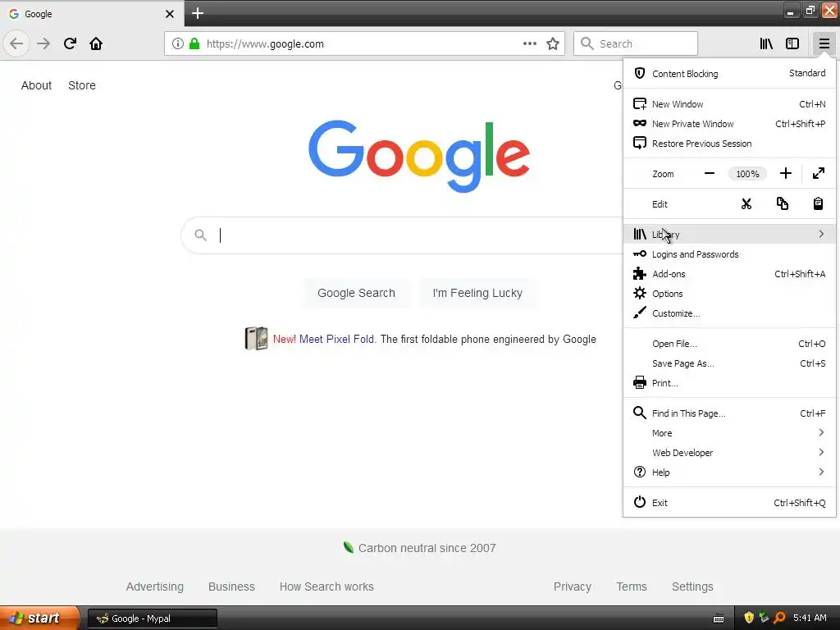Screen dimensions: 840x630
Task: Click the magnifier tray icon
Action: pyautogui.click(x=779, y=618)
